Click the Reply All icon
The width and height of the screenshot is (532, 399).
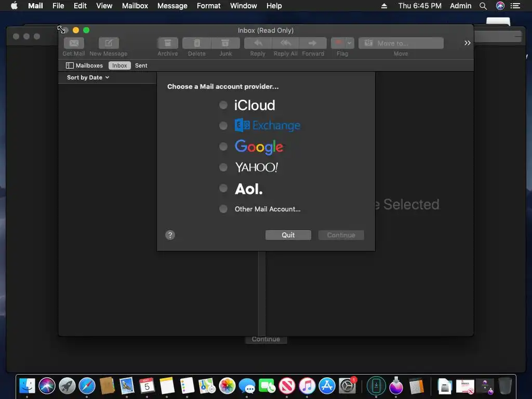coord(286,43)
